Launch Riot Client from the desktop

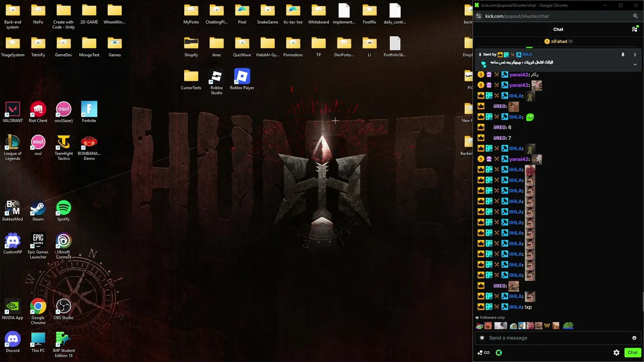coord(38,113)
